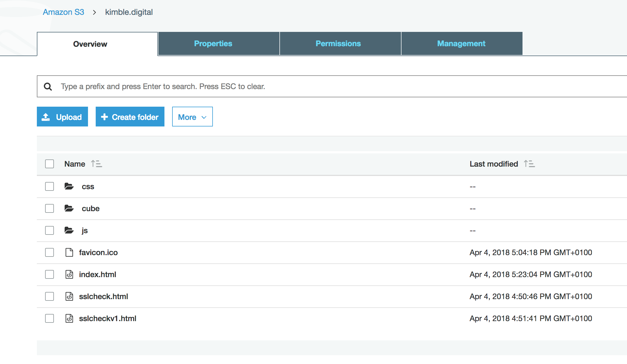Click the css folder icon
The width and height of the screenshot is (627, 364).
pos(69,186)
